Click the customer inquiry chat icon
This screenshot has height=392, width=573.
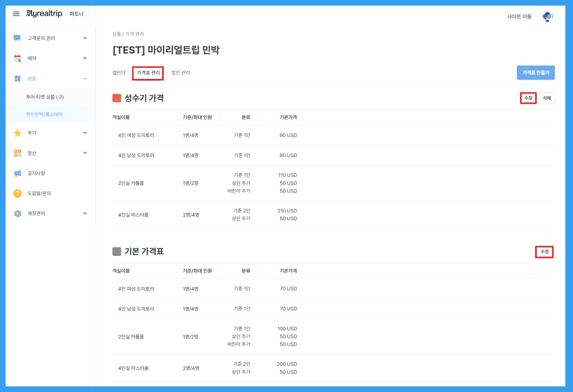point(17,38)
